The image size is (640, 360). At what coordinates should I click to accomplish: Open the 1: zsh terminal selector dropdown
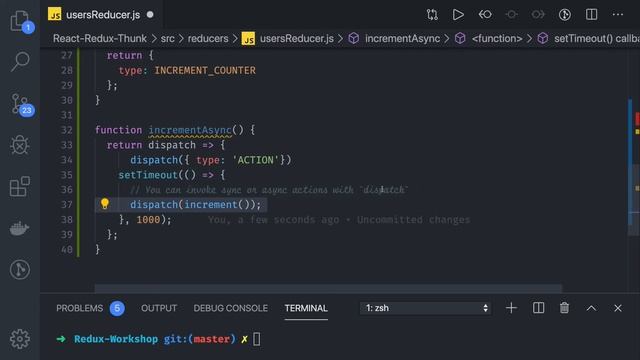(x=426, y=308)
